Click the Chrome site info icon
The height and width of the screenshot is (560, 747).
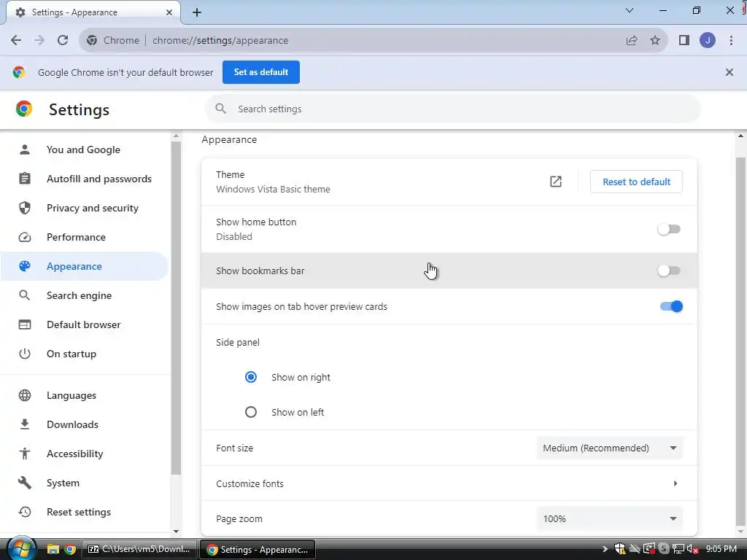[x=92, y=41]
